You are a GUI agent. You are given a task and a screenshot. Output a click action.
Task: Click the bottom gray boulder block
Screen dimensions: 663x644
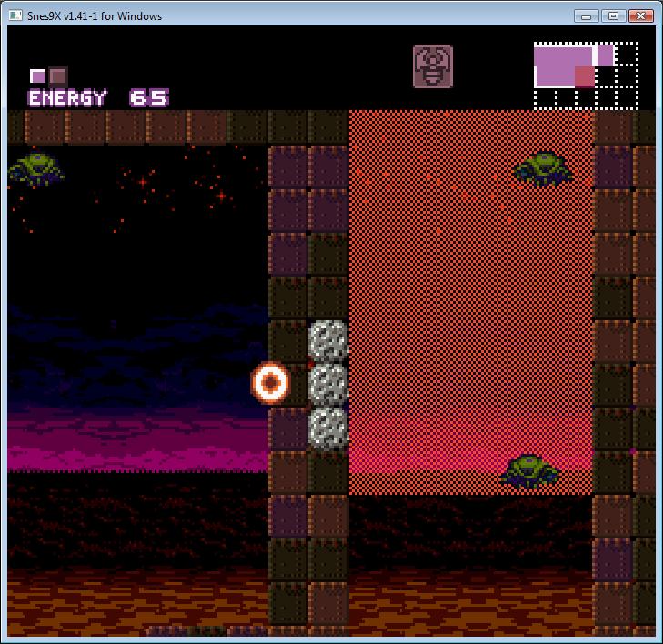click(x=328, y=428)
